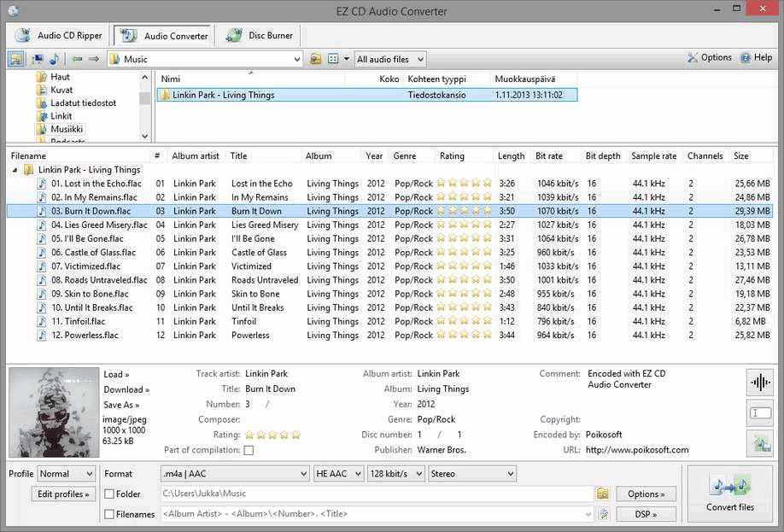This screenshot has width=784, height=532.
Task: Collapse the Linkin Park - Living Things group
Action: (15, 170)
